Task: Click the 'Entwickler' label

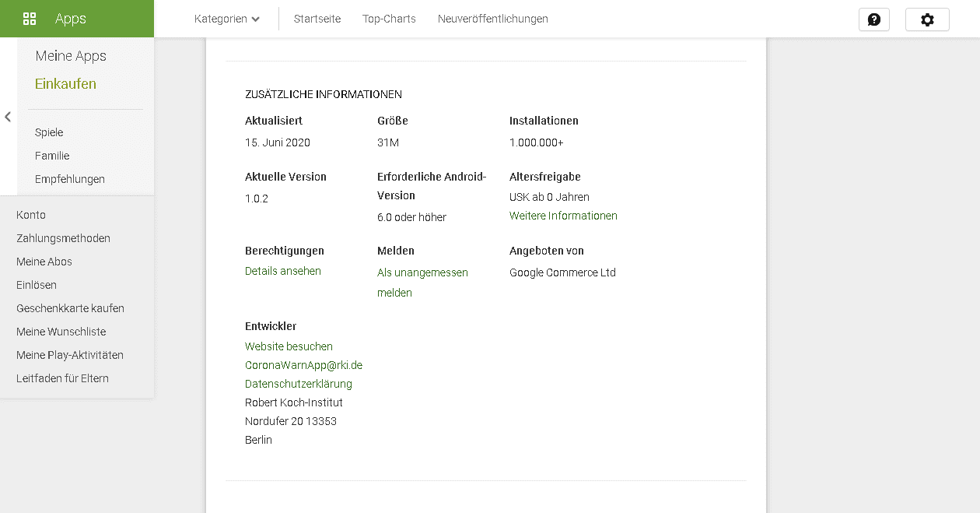Action: [271, 326]
